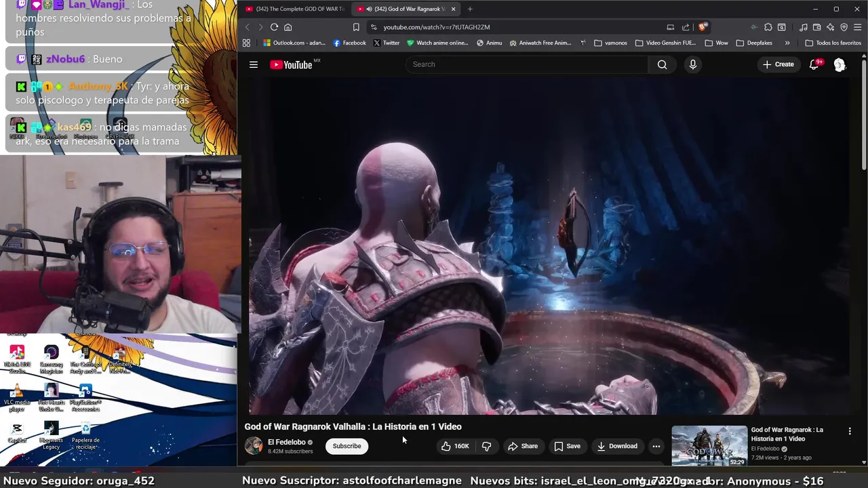This screenshot has width=868, height=488.
Task: Open the Aniwatch Free Anime bookmark
Action: pos(540,43)
